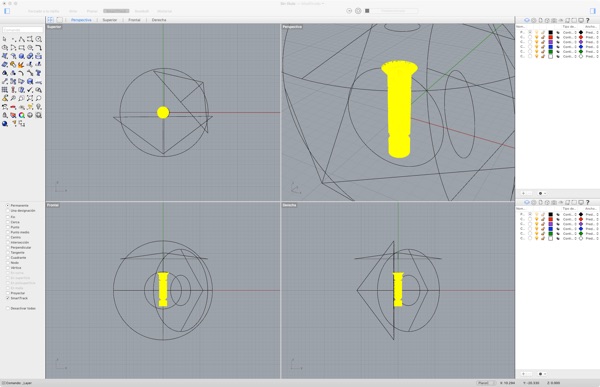Open print width dropdown of the green layer, upper panel
The height and width of the screenshot is (387, 600).
(592, 51)
